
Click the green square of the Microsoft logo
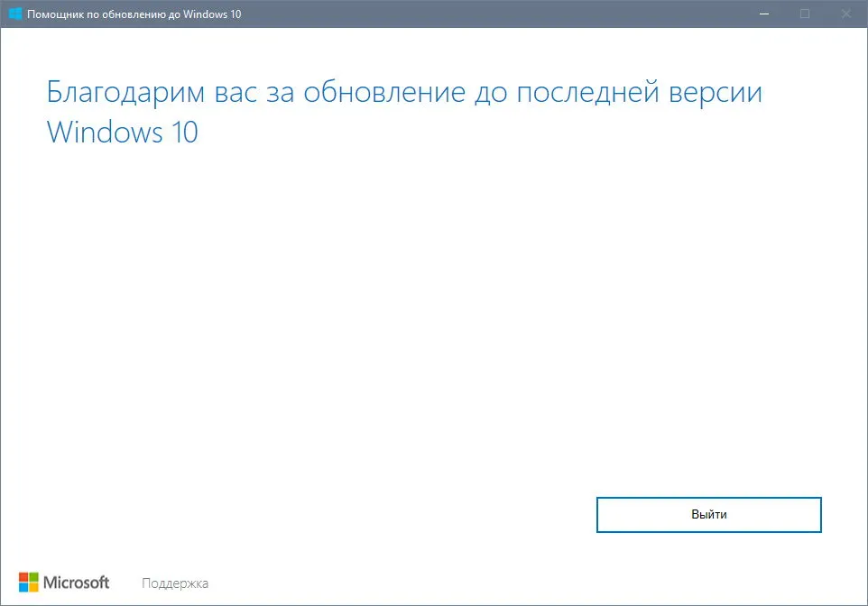coord(33,577)
